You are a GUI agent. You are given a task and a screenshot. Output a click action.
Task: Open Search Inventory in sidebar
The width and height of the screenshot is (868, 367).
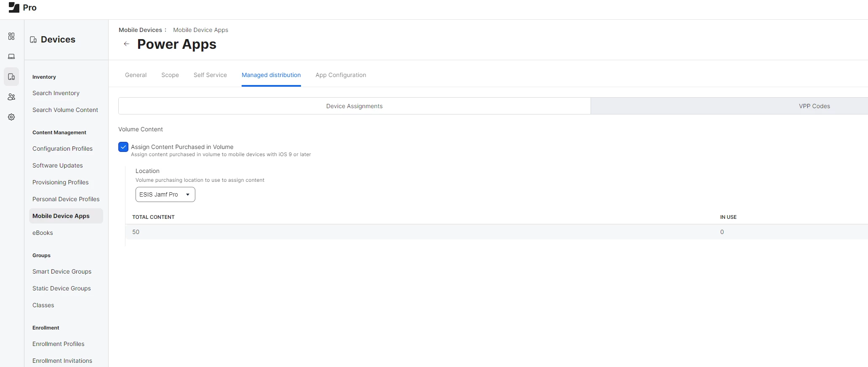pyautogui.click(x=56, y=93)
